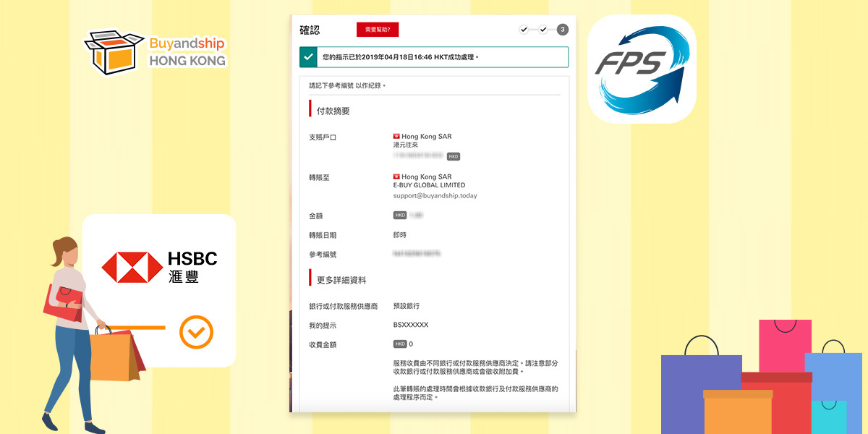Click the Buyandship Hong Kong box logo
Viewport: 868px width, 434px height.
coord(110,51)
